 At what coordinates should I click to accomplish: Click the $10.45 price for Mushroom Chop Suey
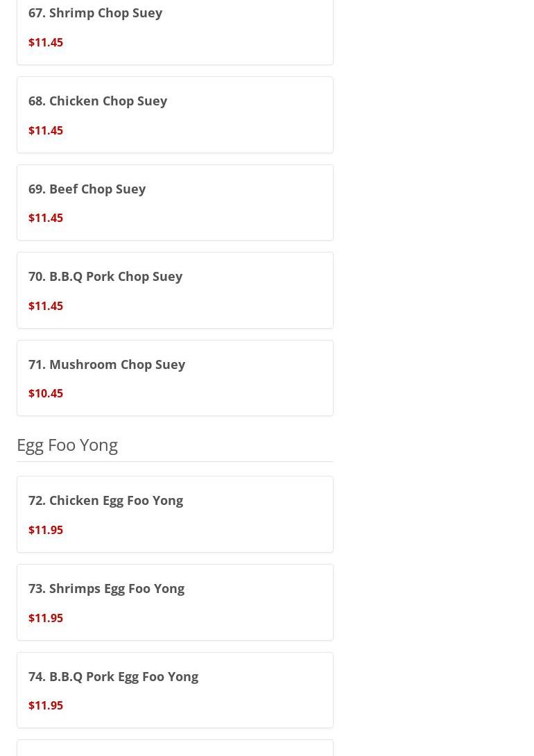coord(46,394)
